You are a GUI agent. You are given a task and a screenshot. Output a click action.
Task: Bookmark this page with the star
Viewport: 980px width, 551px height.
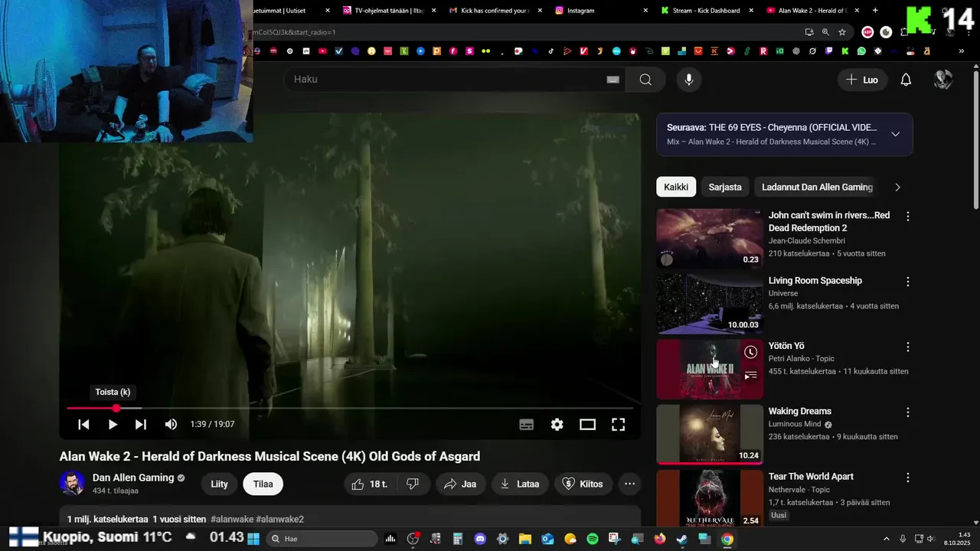point(842,32)
